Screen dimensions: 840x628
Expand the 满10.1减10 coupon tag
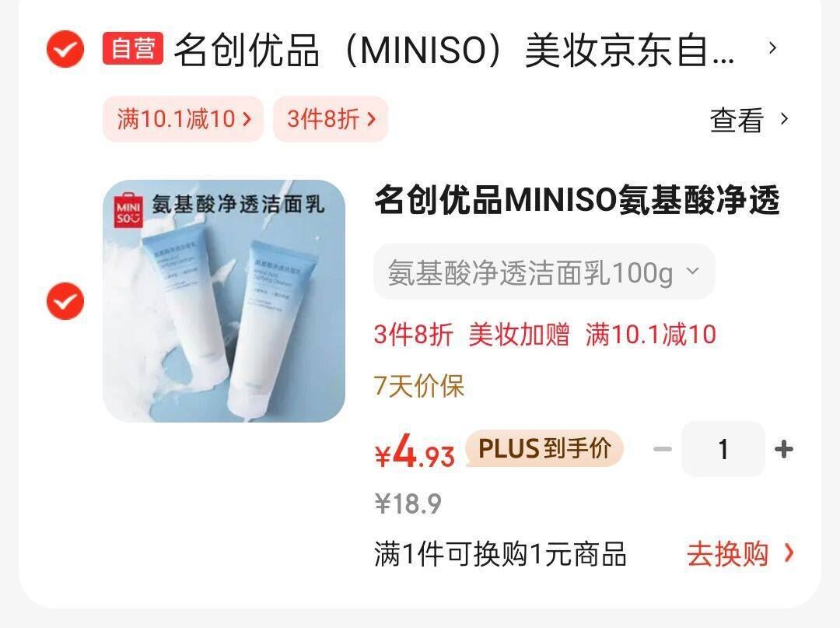(x=184, y=119)
